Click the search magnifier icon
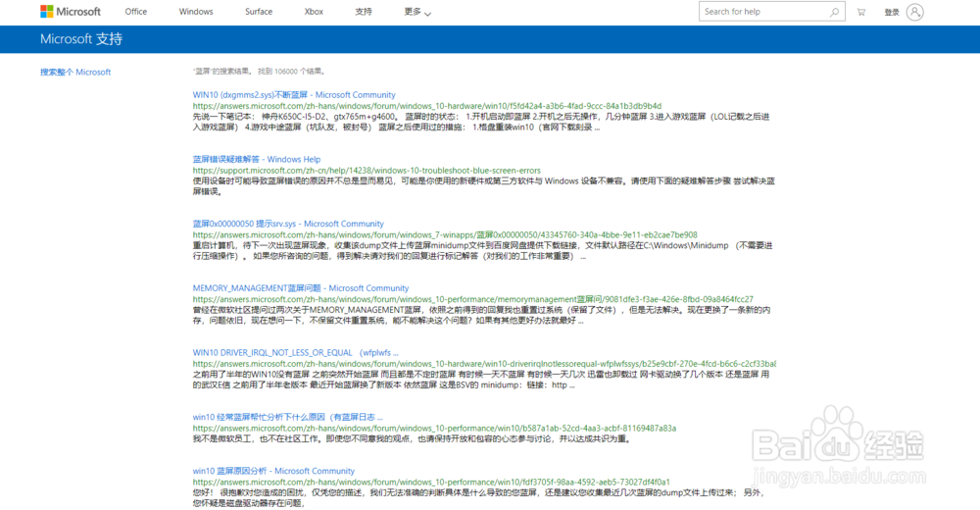Viewport: 980px width, 510px height. 834,12
